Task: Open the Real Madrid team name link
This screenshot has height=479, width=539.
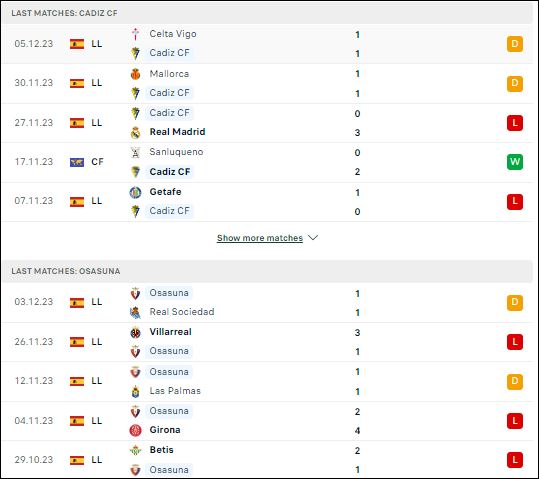Action: point(177,132)
